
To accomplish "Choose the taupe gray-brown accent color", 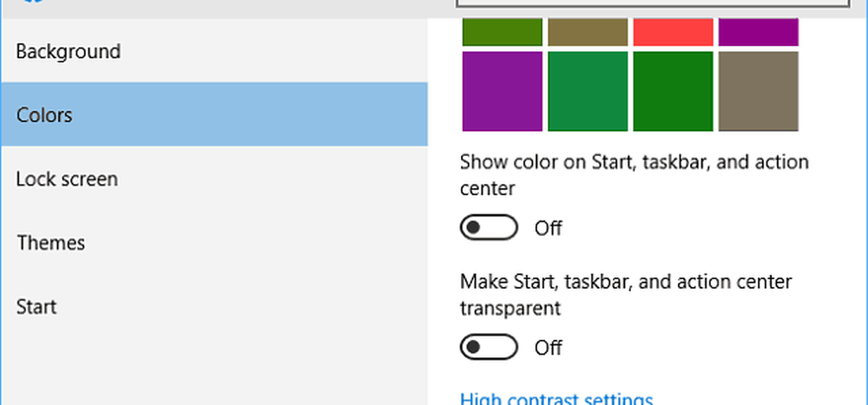I will click(x=758, y=91).
